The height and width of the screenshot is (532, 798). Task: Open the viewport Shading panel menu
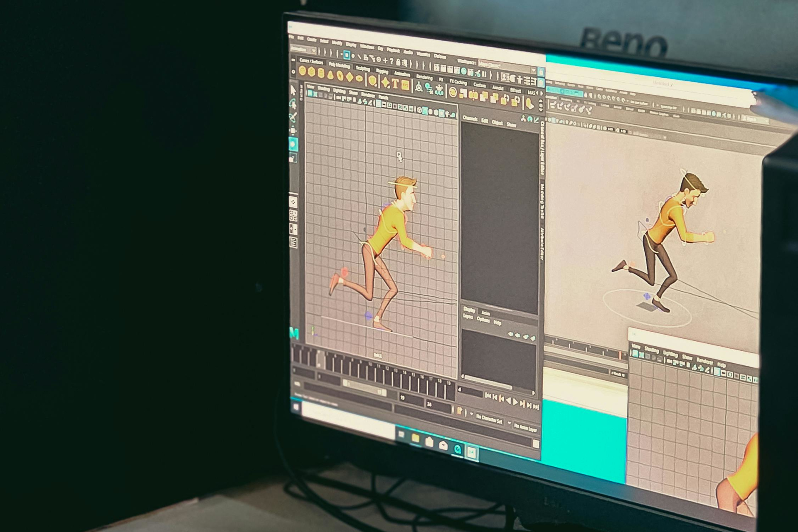click(323, 89)
